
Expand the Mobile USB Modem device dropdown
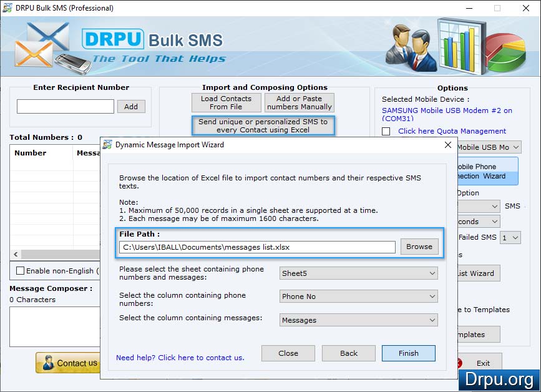(489, 147)
